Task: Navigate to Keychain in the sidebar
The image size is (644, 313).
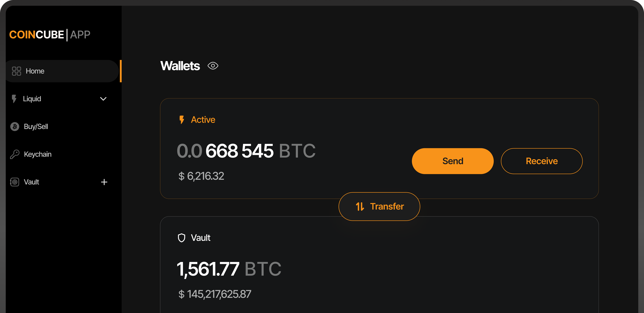Action: click(x=38, y=154)
